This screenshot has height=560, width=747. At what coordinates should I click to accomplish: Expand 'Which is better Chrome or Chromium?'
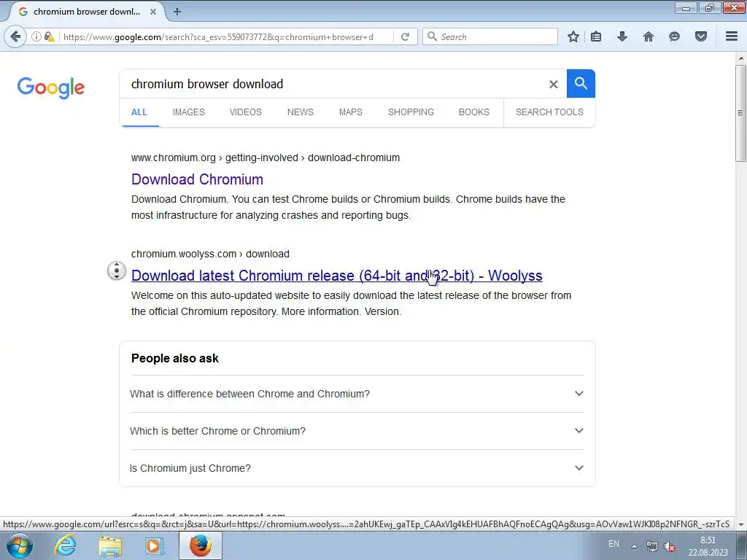point(357,431)
